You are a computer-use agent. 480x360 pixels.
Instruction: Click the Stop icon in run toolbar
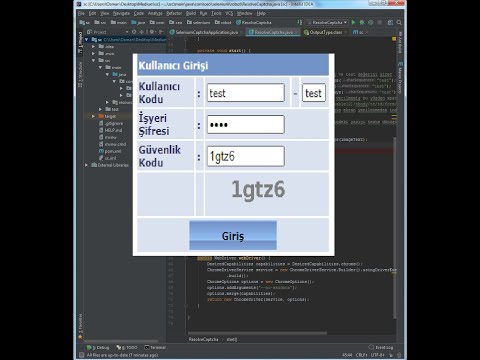[380, 22]
